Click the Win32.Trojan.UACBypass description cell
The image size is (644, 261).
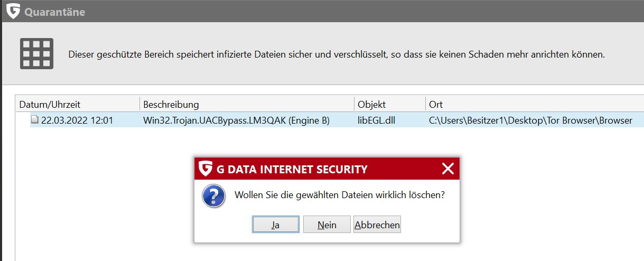pyautogui.click(x=236, y=120)
